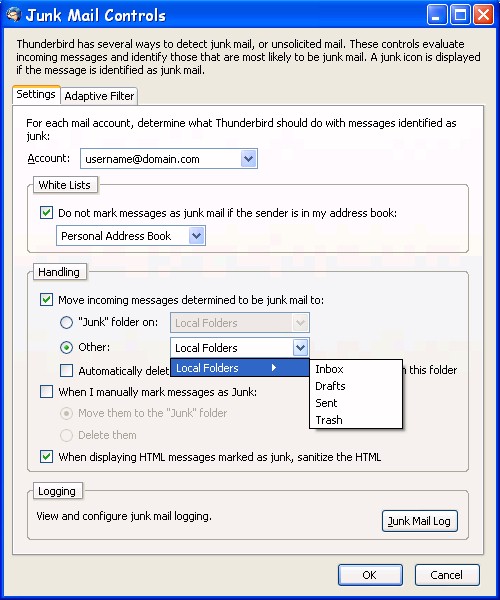Click the Logging group label

pyautogui.click(x=57, y=491)
